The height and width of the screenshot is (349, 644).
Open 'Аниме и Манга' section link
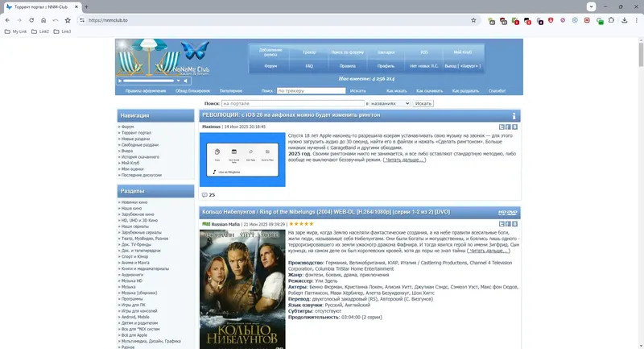click(135, 263)
